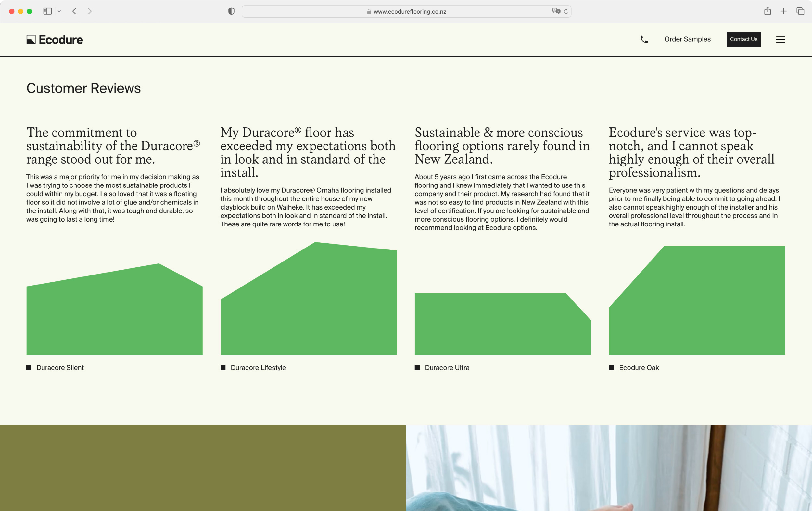Open the hamburger menu icon
The width and height of the screenshot is (812, 511).
[x=780, y=39]
